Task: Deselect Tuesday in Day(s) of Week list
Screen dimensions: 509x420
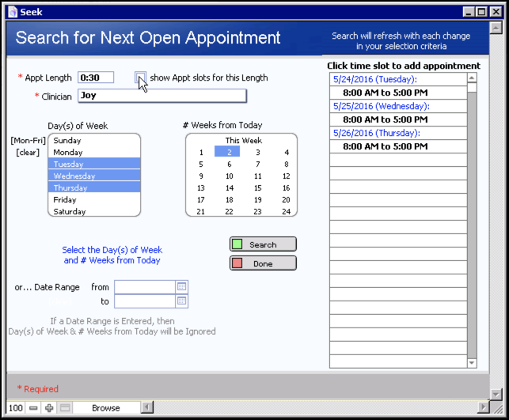Action: click(x=94, y=164)
